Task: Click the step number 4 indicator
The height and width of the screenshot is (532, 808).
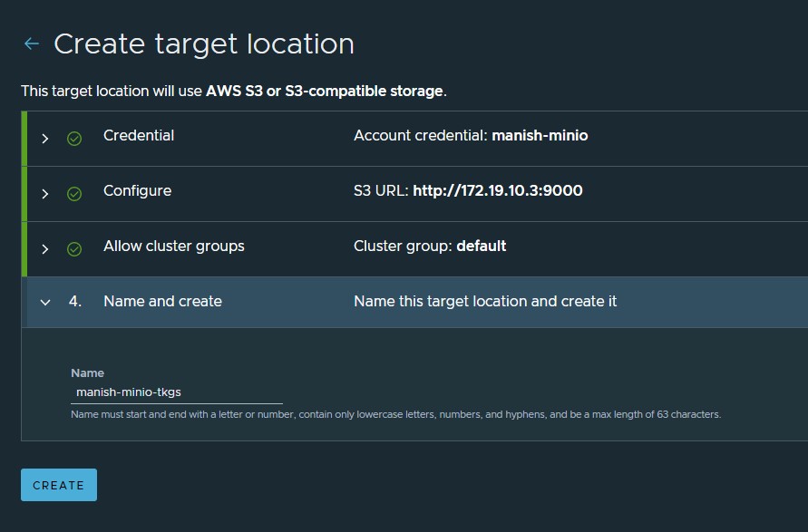Action: coord(75,301)
